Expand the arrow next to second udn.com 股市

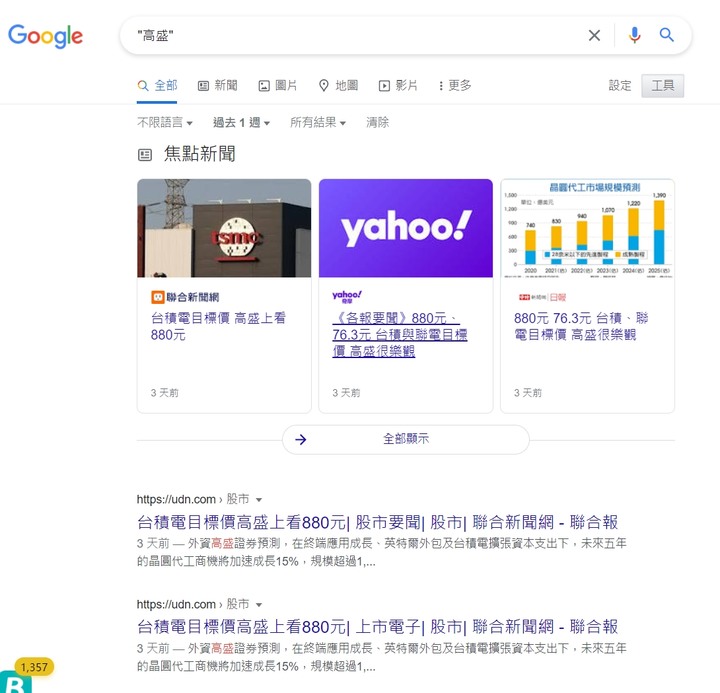pos(259,604)
